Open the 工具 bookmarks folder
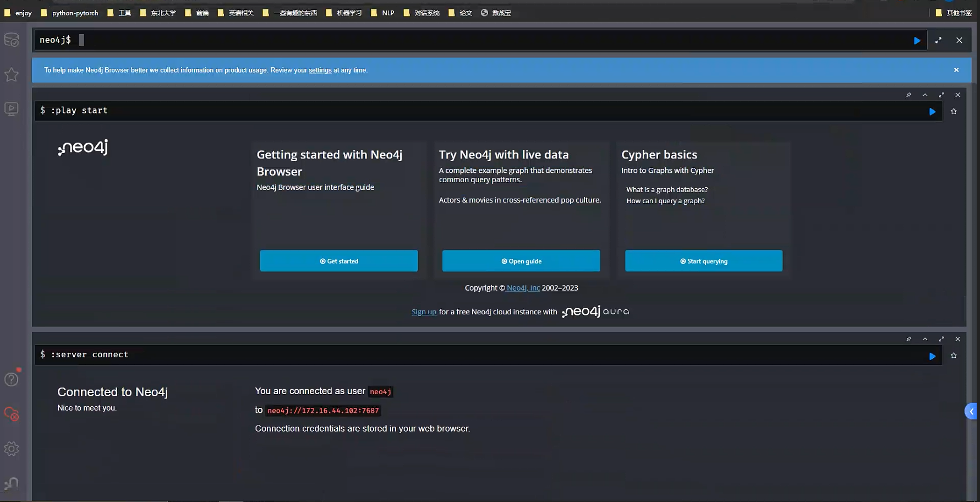Image resolution: width=980 pixels, height=502 pixels. [x=119, y=13]
